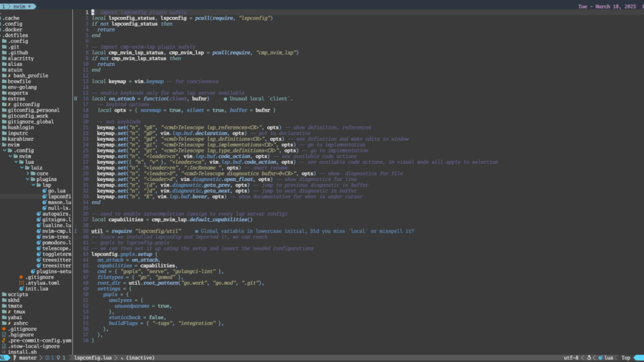Collapse the lua folder chevron

[16, 162]
